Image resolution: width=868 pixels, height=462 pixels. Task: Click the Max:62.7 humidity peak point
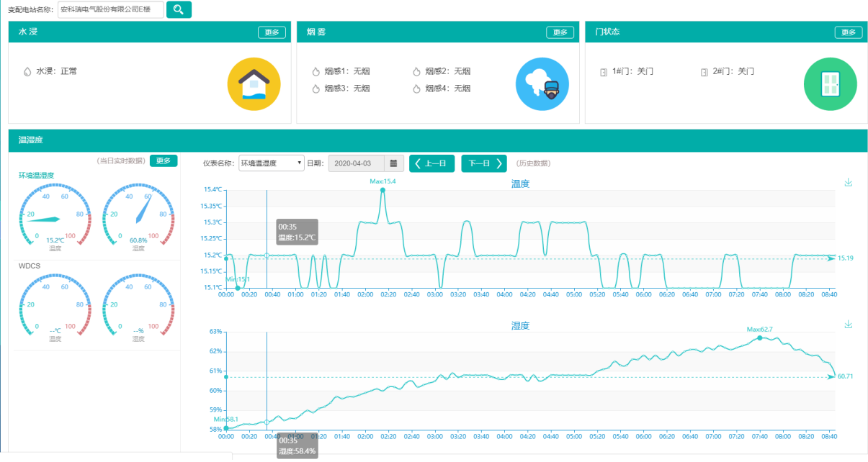(x=760, y=338)
